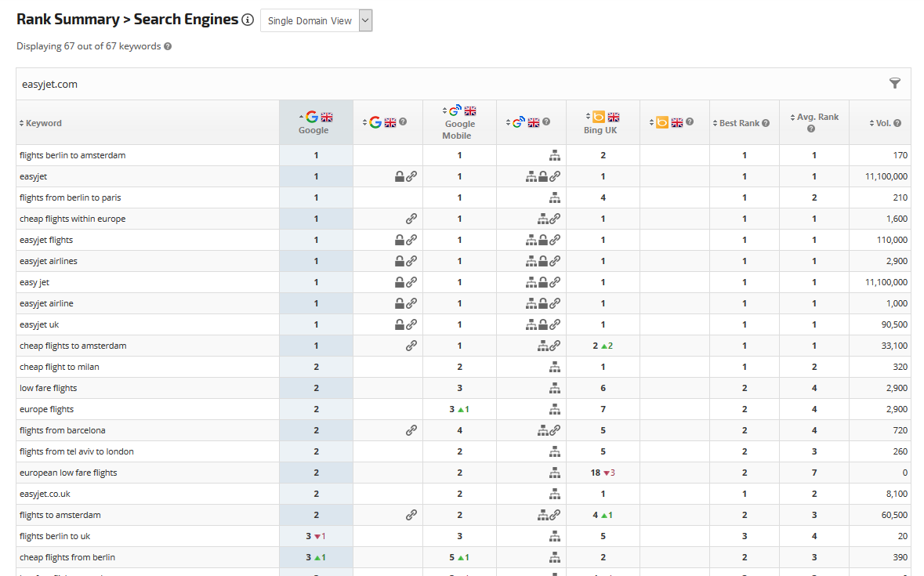Click lock icon in easyjet flights Google features column
This screenshot has width=924, height=576.
(x=400, y=240)
